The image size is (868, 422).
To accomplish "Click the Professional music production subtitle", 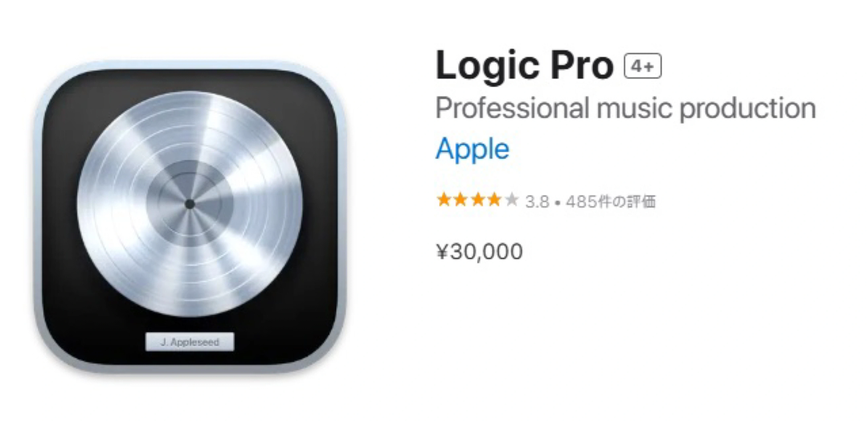I will [x=626, y=108].
